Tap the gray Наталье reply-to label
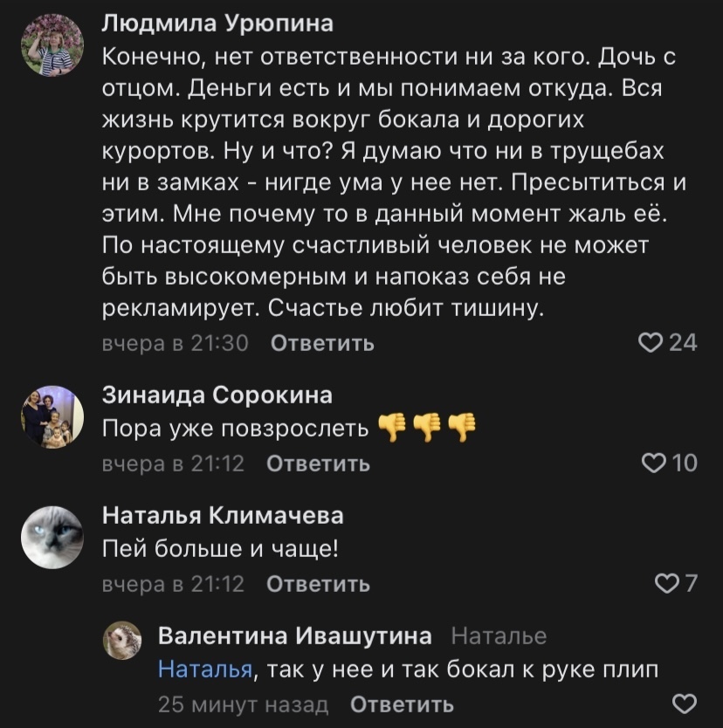This screenshot has height=728, width=723. [x=501, y=636]
